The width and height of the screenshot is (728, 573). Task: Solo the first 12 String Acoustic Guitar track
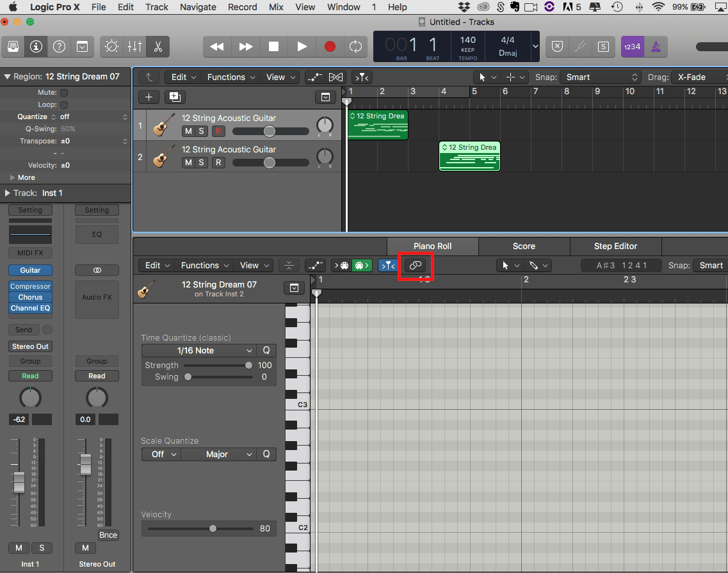point(201,131)
